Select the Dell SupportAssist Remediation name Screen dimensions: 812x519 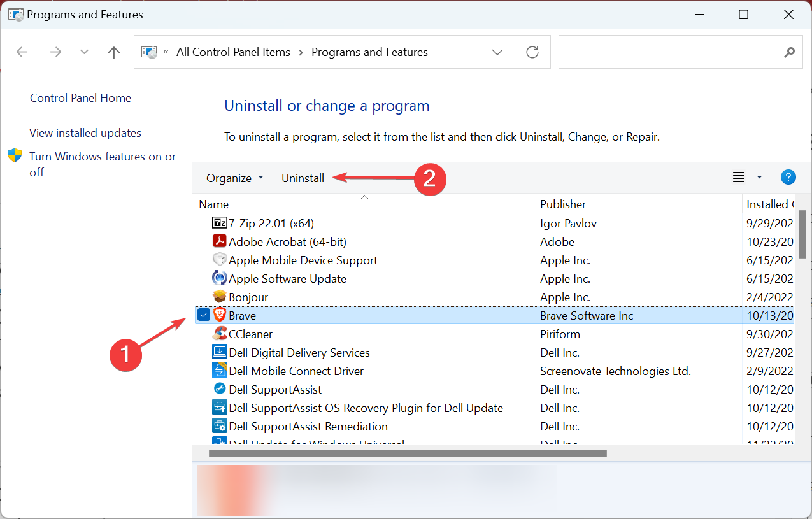[x=308, y=427]
